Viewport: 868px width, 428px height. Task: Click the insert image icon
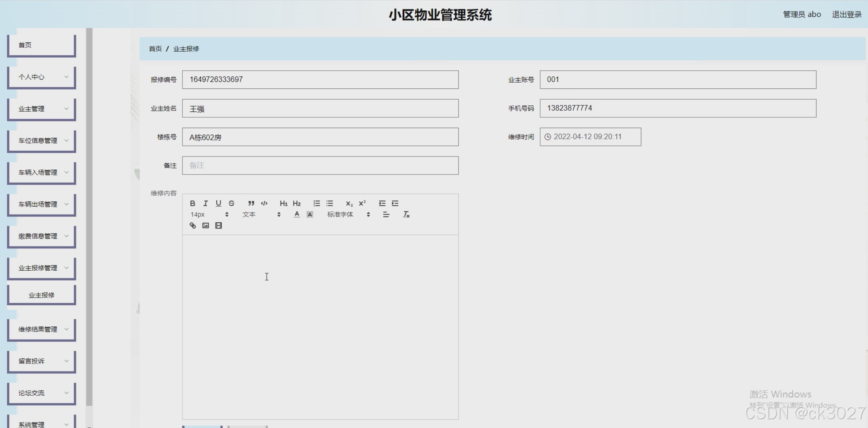(x=206, y=226)
